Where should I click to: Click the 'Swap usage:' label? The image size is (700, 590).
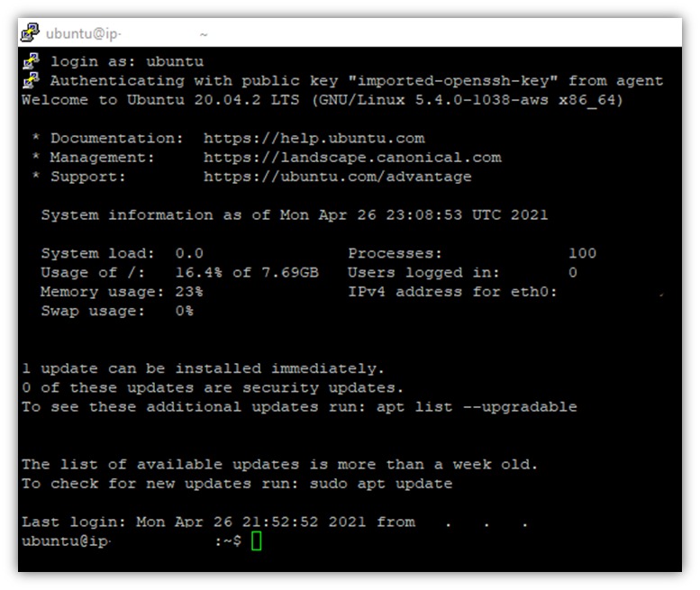(93, 311)
